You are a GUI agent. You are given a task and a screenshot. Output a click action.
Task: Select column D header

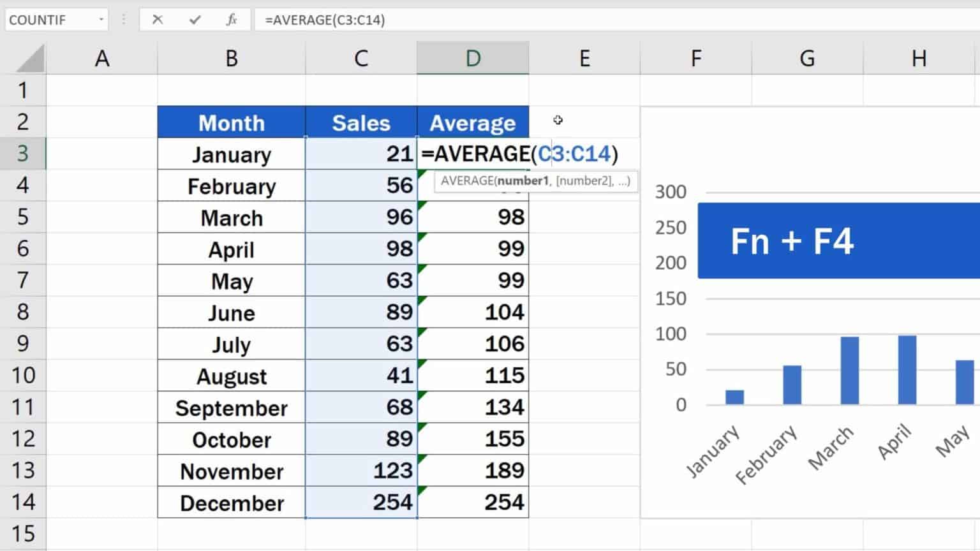(473, 59)
